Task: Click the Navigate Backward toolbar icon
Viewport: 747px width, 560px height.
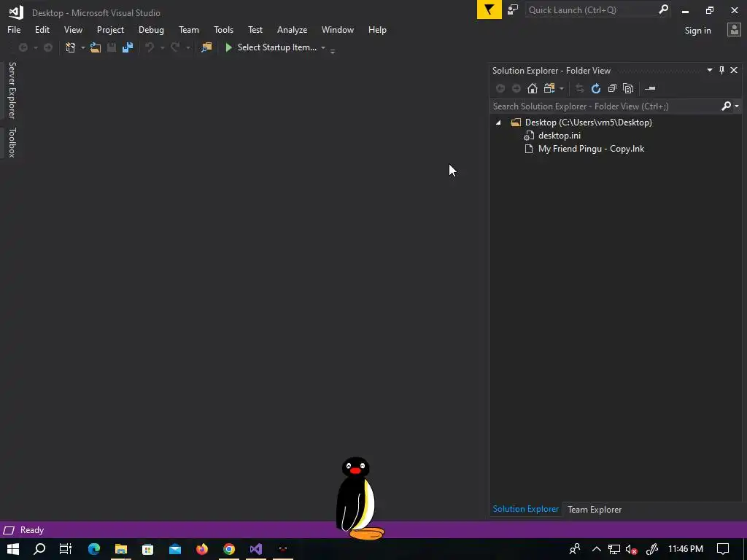Action: pyautogui.click(x=23, y=47)
